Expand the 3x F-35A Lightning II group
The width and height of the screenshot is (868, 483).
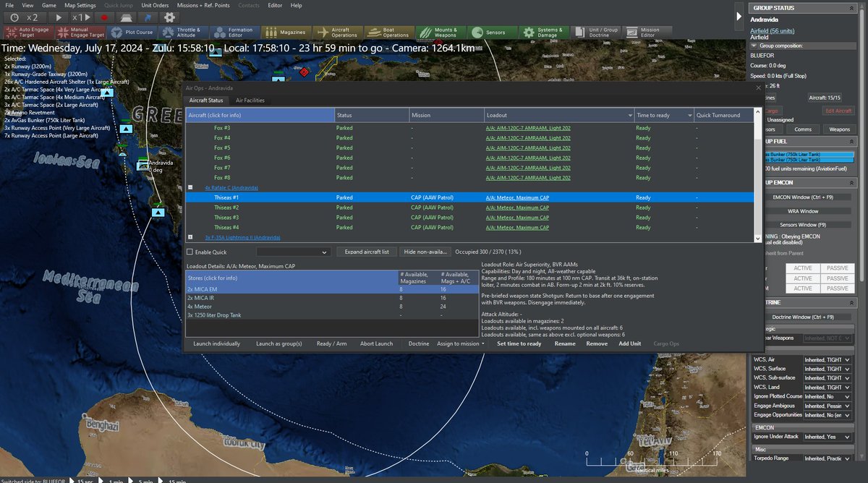pos(190,237)
